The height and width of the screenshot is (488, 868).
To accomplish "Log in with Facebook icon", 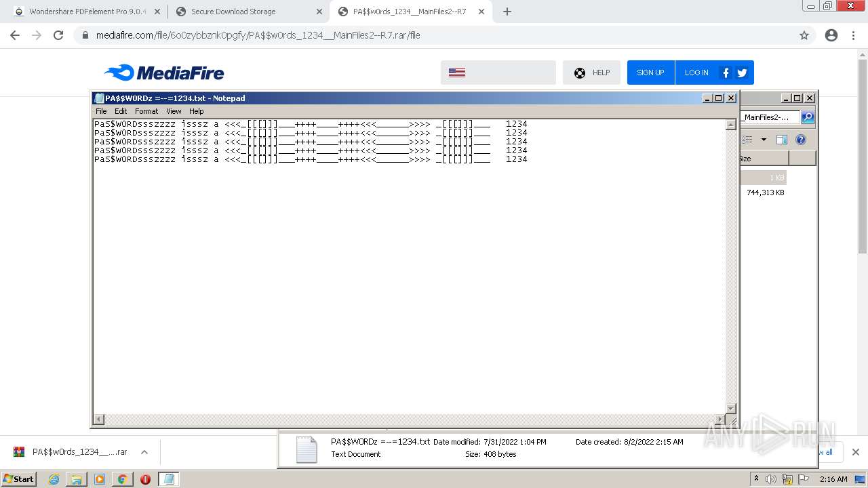I will (726, 73).
